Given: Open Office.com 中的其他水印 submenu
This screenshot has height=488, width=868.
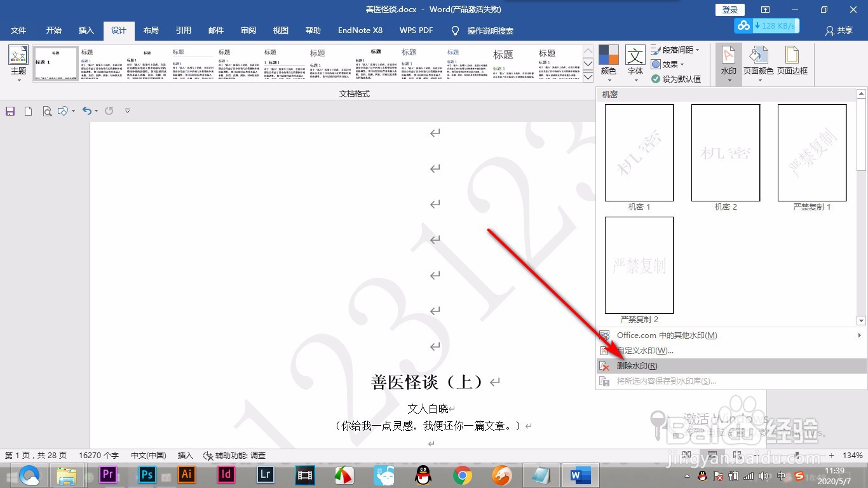Looking at the screenshot, I should pos(731,335).
